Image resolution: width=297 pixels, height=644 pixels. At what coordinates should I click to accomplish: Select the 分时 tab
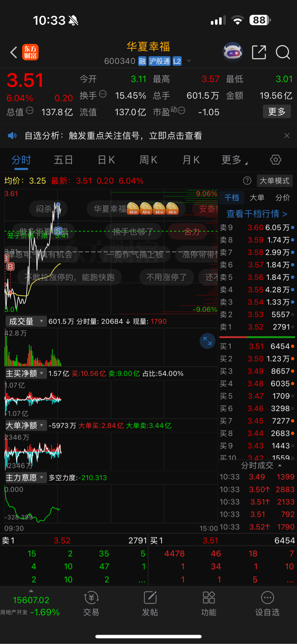(21, 160)
